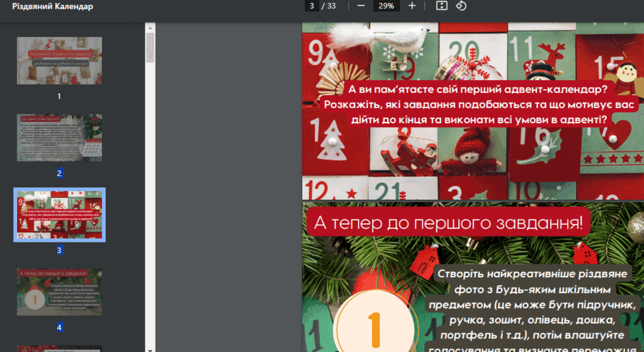Click the page label '1' under thumbnail
The height and width of the screenshot is (352, 644).
(x=59, y=96)
